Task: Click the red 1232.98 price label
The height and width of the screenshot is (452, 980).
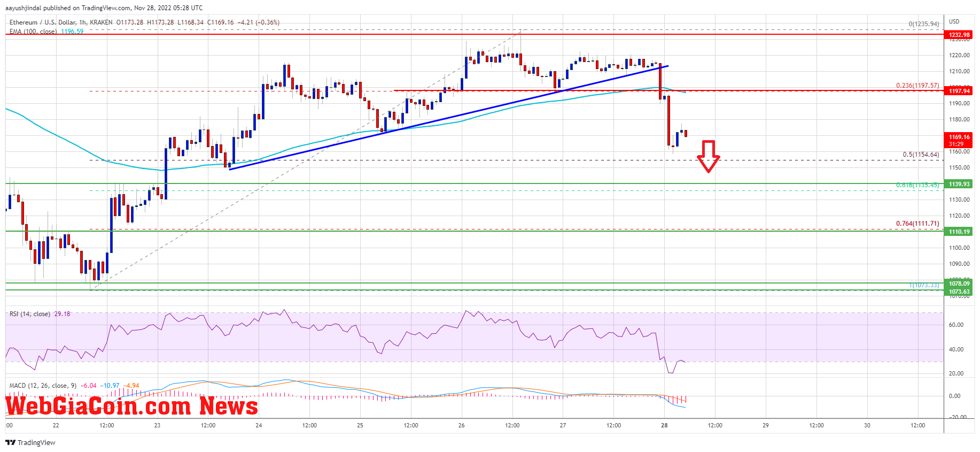Action: (x=959, y=35)
